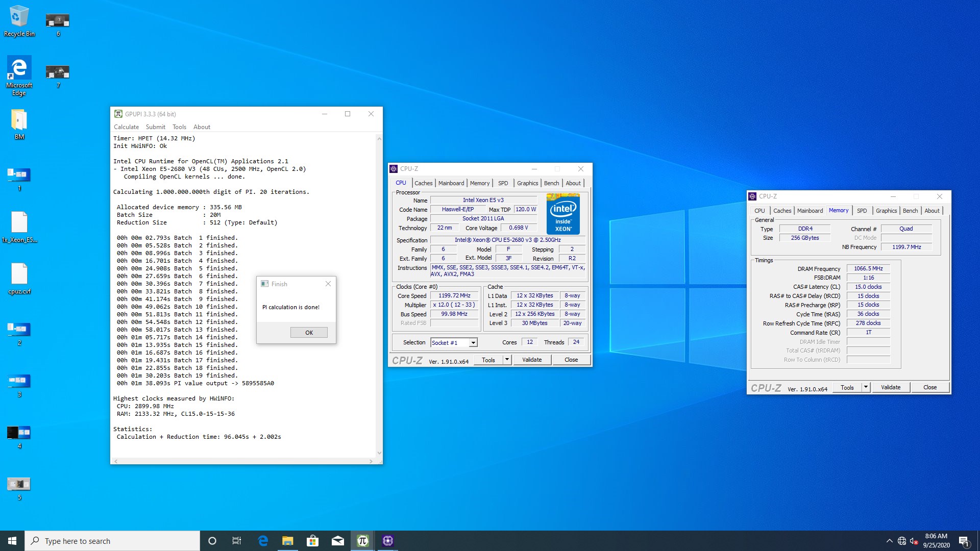Open muted volume tray icon
Viewport: 980px width, 551px height.
tap(914, 541)
